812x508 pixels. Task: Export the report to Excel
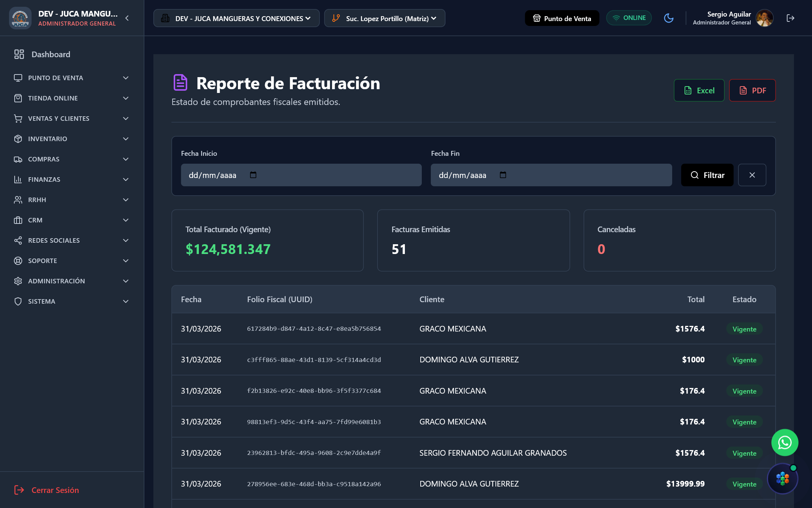click(699, 90)
